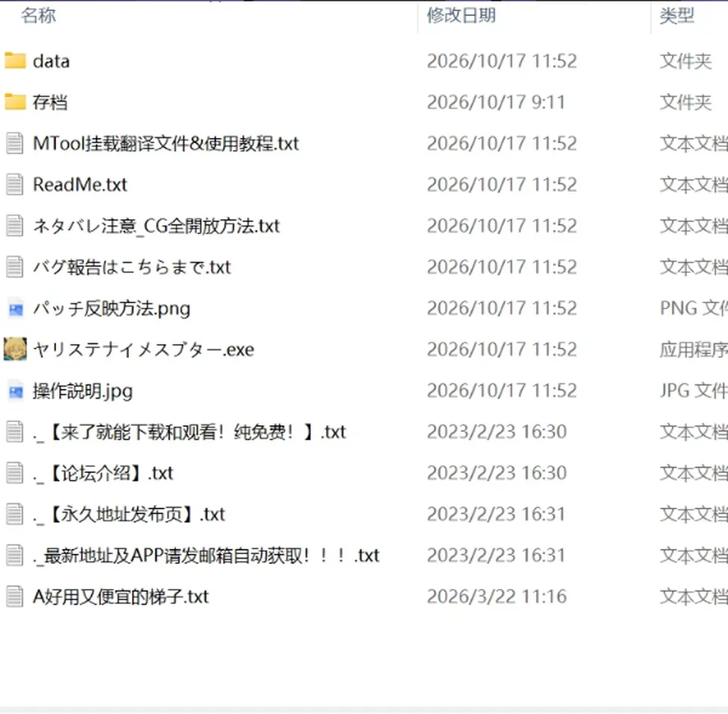
Task: Select the data folder name
Action: tap(52, 61)
